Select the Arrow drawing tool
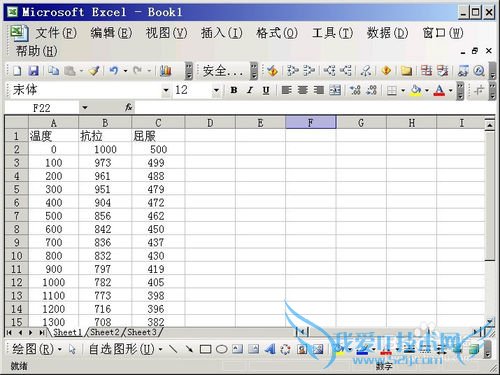Screen dimensions: 500x375 click(189, 349)
